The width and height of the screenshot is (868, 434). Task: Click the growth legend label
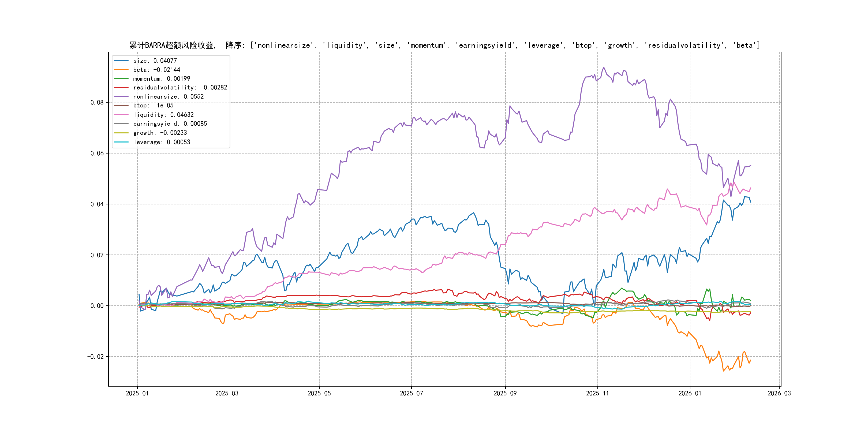point(160,133)
